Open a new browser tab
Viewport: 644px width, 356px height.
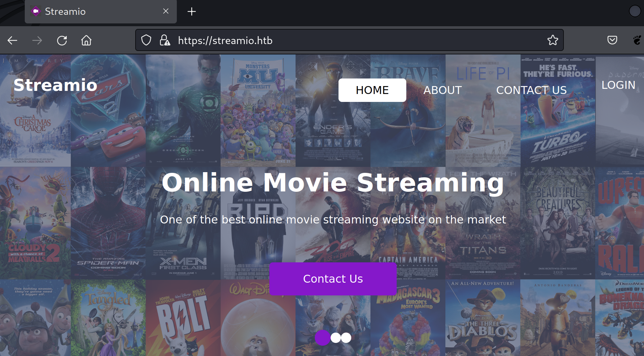click(x=192, y=11)
